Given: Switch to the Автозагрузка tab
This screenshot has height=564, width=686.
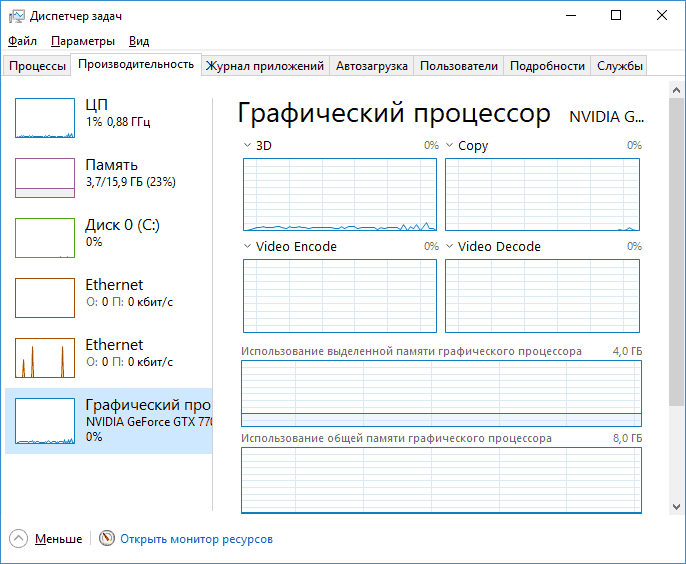Looking at the screenshot, I should point(371,66).
